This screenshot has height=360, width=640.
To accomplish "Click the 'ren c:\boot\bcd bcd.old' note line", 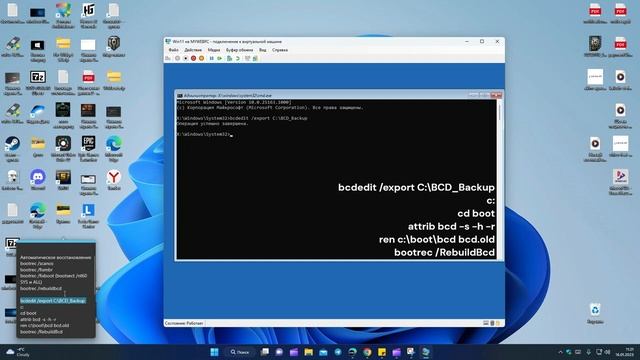I will [x=44, y=326].
